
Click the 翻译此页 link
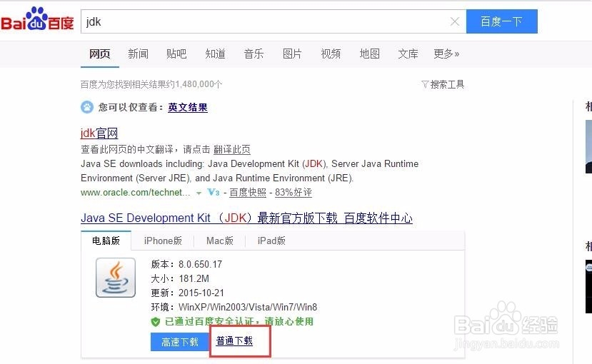(x=232, y=149)
